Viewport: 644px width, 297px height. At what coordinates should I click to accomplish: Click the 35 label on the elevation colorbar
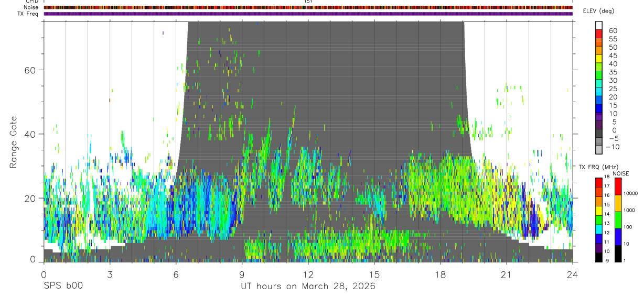[613, 72]
